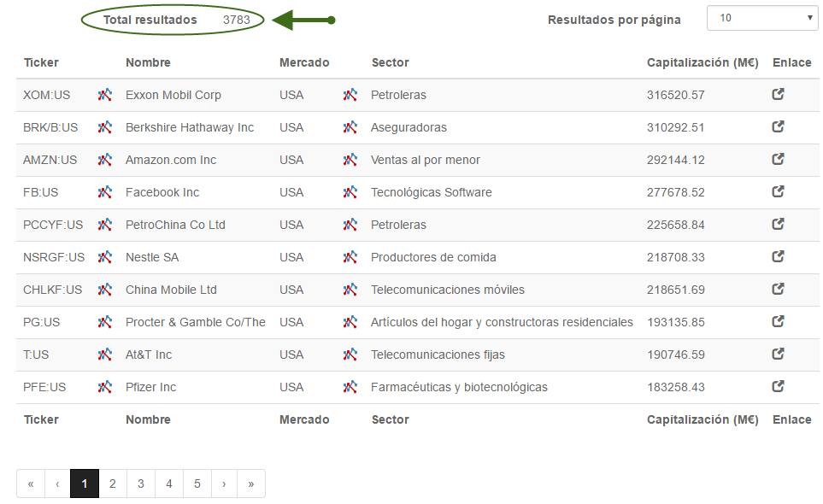This screenshot has width=823, height=504.
Task: Open the Resultados por página dropdown
Action: click(x=762, y=18)
